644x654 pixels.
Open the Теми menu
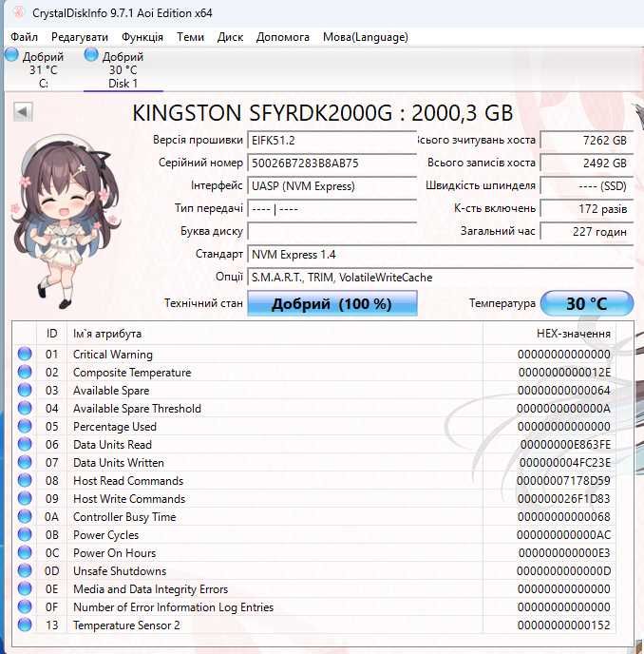(191, 37)
